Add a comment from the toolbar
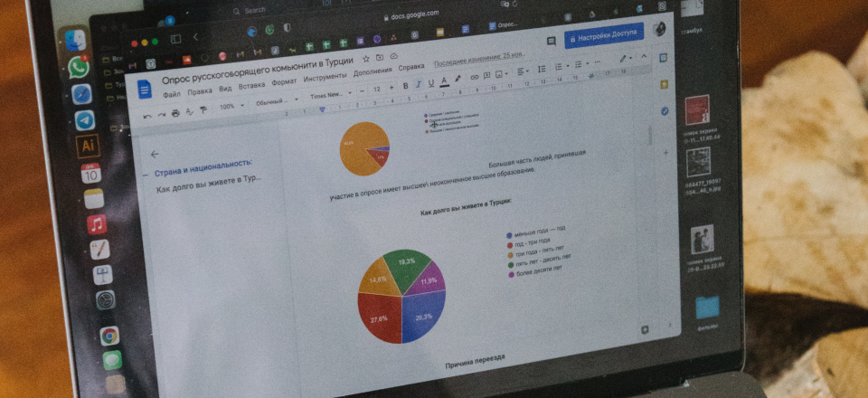 tap(487, 76)
